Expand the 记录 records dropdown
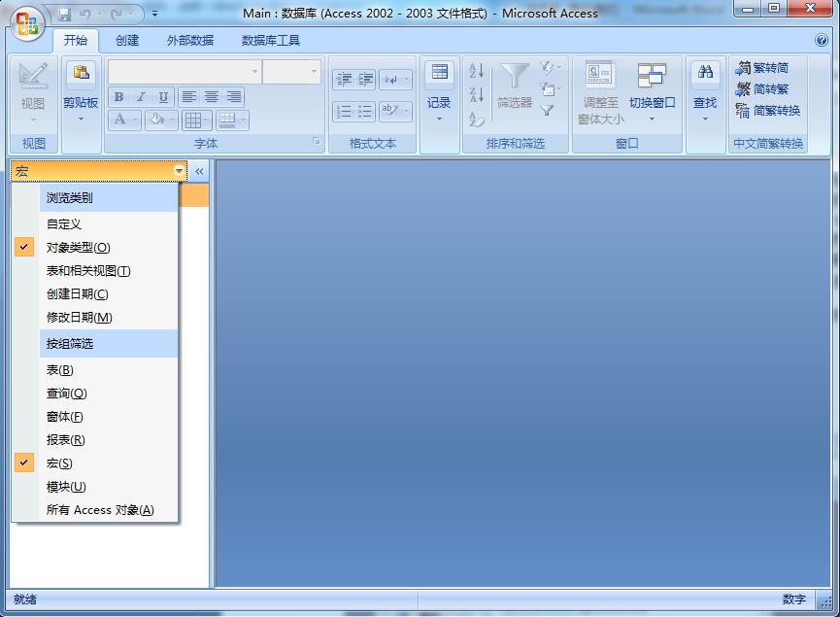The image size is (840, 617). point(439,119)
